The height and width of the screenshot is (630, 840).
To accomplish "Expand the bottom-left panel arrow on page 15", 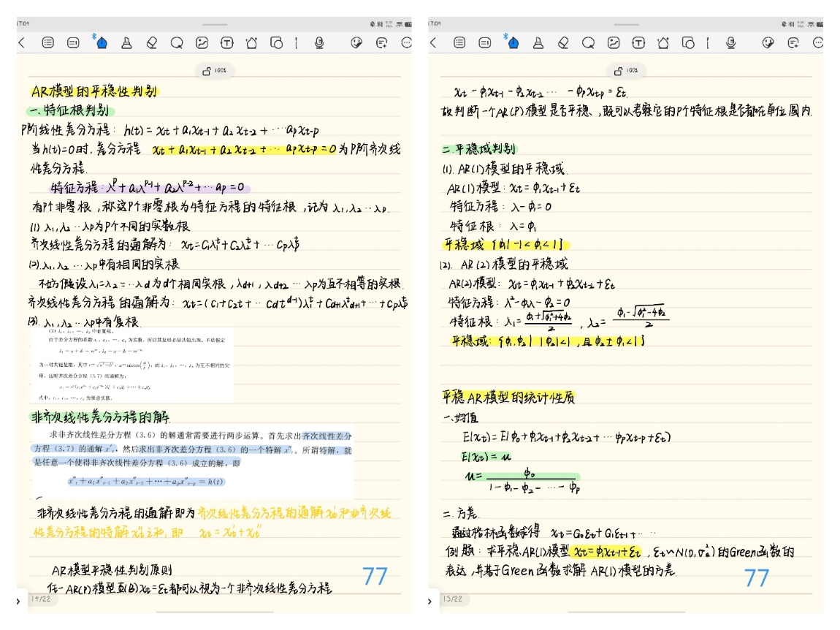I will [x=431, y=601].
